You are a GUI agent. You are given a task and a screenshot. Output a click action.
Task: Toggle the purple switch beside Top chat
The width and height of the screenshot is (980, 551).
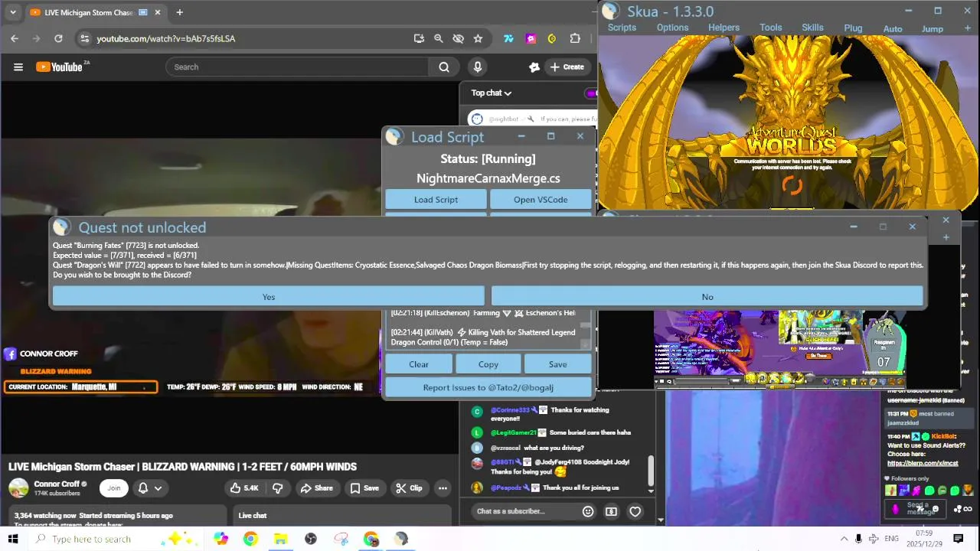coord(590,93)
